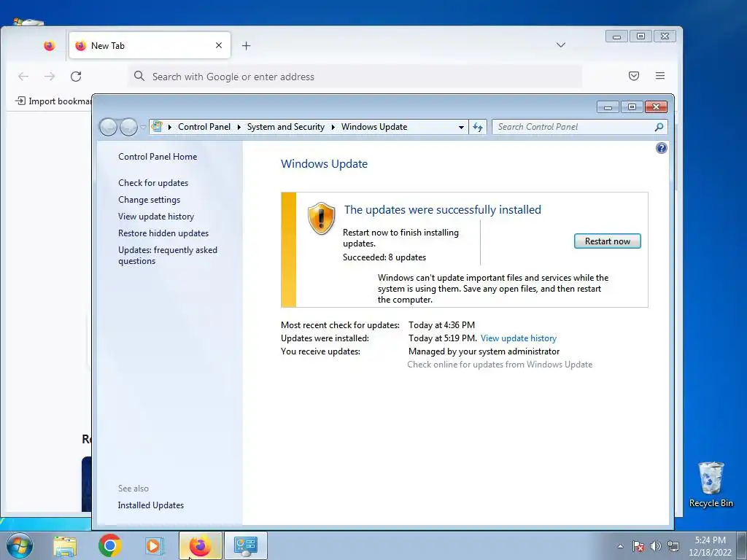
Task: Click Show desktop strip at taskbar end
Action: (x=742, y=545)
